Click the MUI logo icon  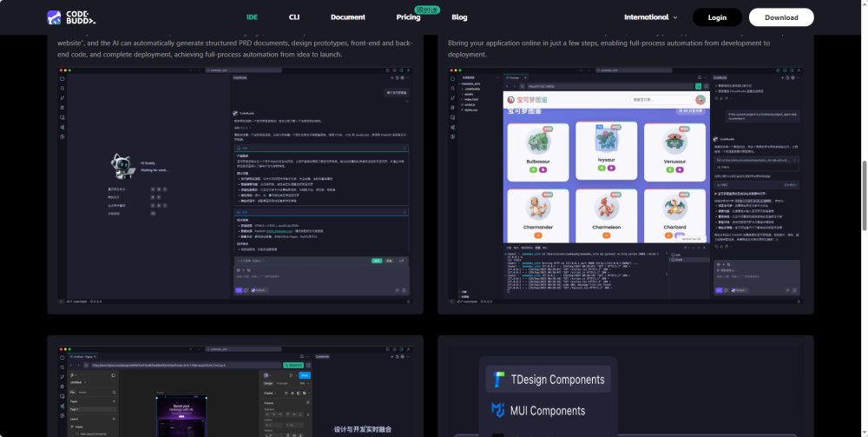(498, 410)
